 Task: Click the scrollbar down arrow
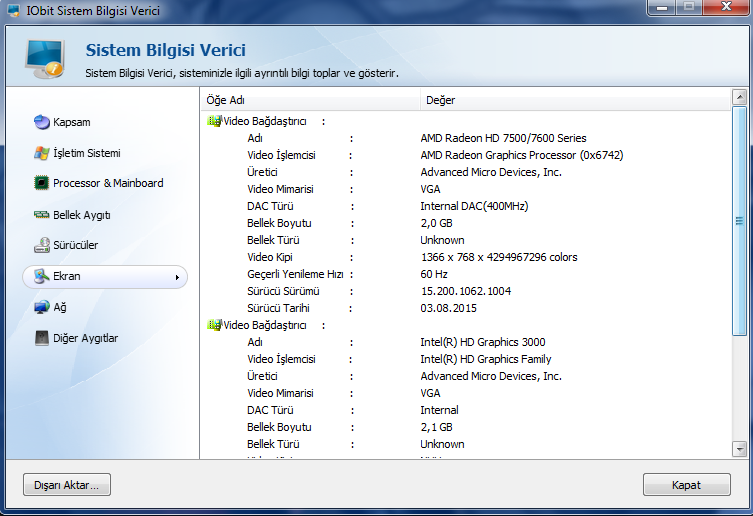pos(739,449)
